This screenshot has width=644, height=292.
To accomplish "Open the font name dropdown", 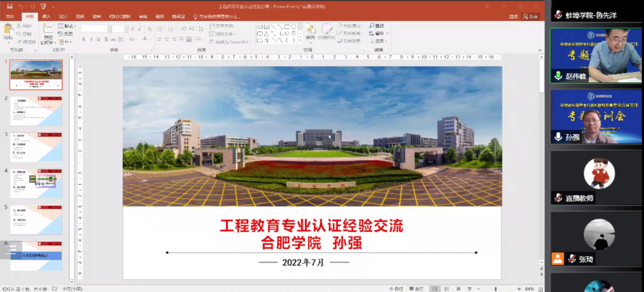I will [x=109, y=29].
